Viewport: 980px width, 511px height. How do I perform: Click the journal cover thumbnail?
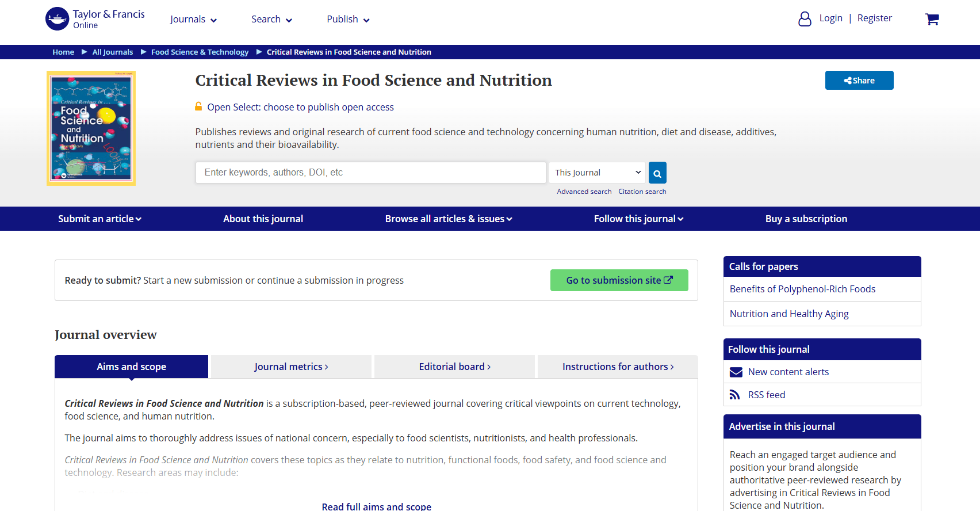(91, 128)
